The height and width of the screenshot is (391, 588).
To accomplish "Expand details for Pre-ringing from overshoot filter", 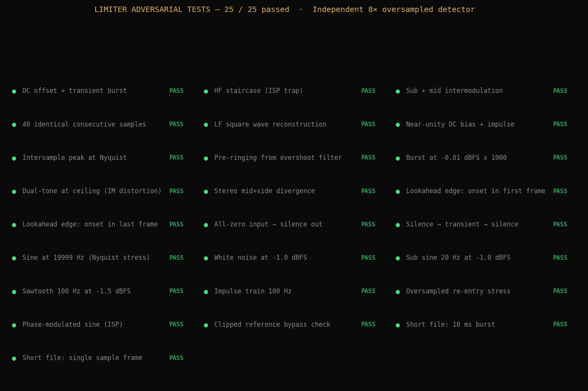I will [278, 158].
